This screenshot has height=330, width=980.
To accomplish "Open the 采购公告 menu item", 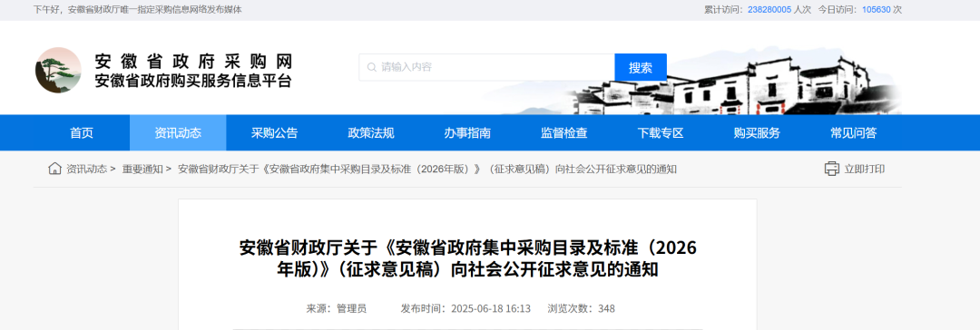I will point(274,132).
